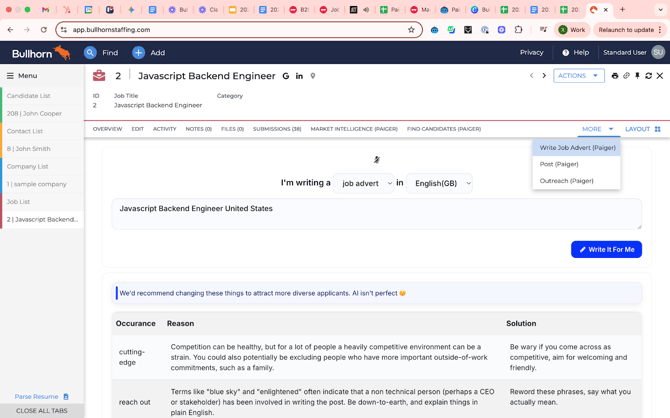This screenshot has height=418, width=670.
Task: Open the ACTIONS dropdown
Action: tap(579, 76)
